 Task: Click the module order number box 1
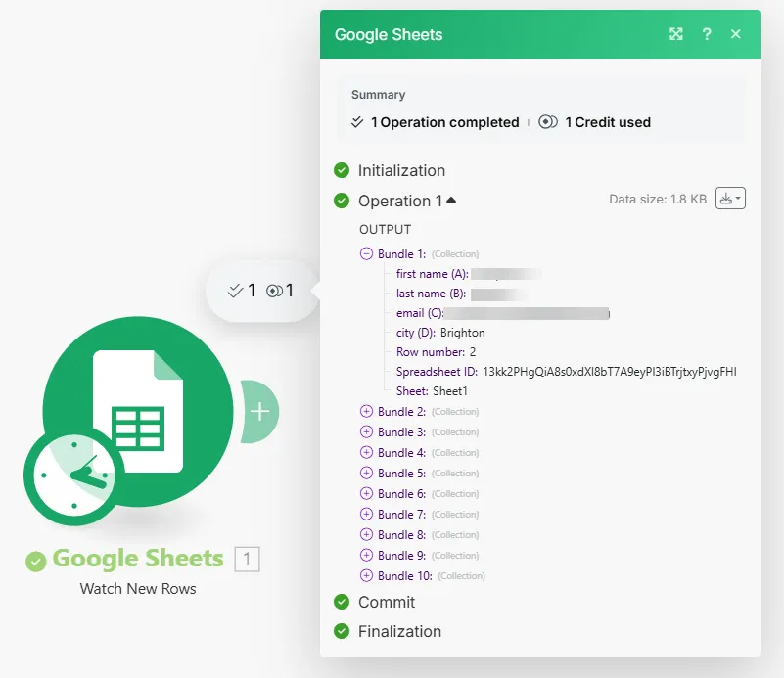(247, 559)
